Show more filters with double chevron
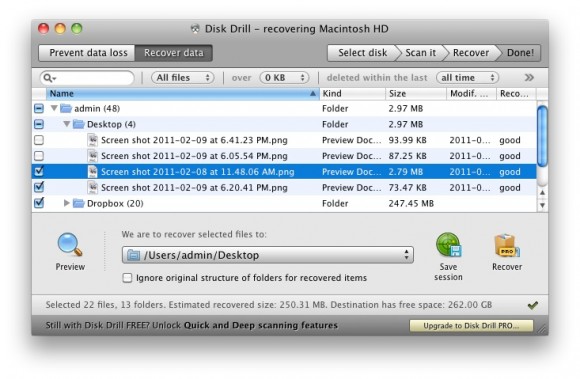The image size is (580, 379). (x=529, y=77)
